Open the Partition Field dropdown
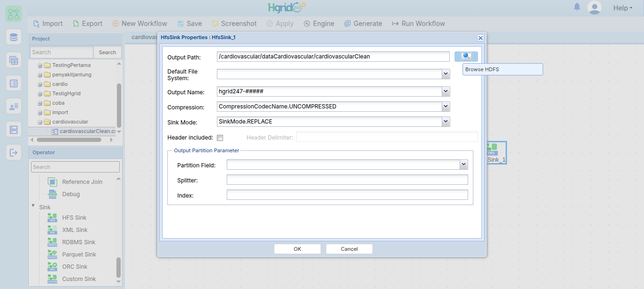This screenshot has height=289, width=644. pos(464,165)
